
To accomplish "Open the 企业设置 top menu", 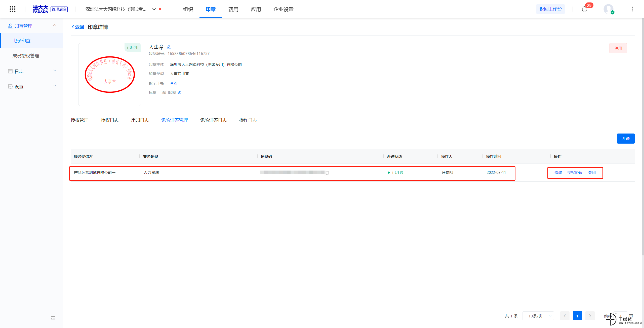I will tap(284, 9).
